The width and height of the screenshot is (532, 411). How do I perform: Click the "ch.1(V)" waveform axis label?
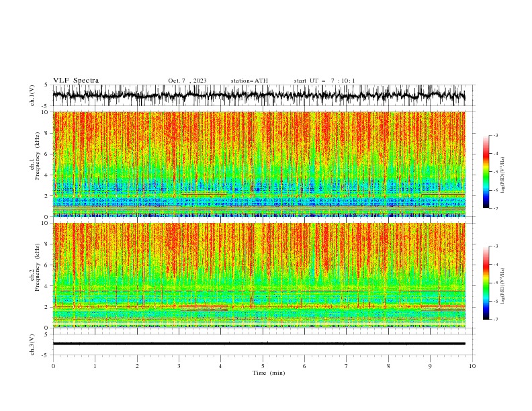coord(32,95)
